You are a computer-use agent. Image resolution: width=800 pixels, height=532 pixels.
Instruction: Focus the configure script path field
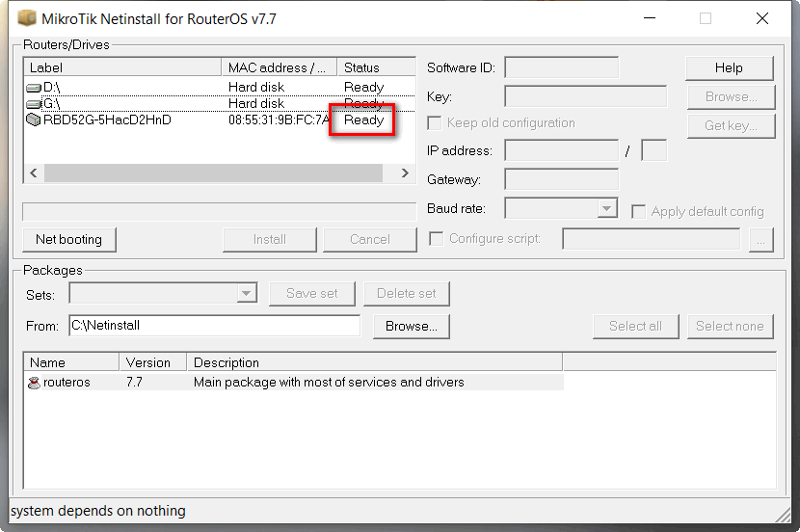[651, 239]
